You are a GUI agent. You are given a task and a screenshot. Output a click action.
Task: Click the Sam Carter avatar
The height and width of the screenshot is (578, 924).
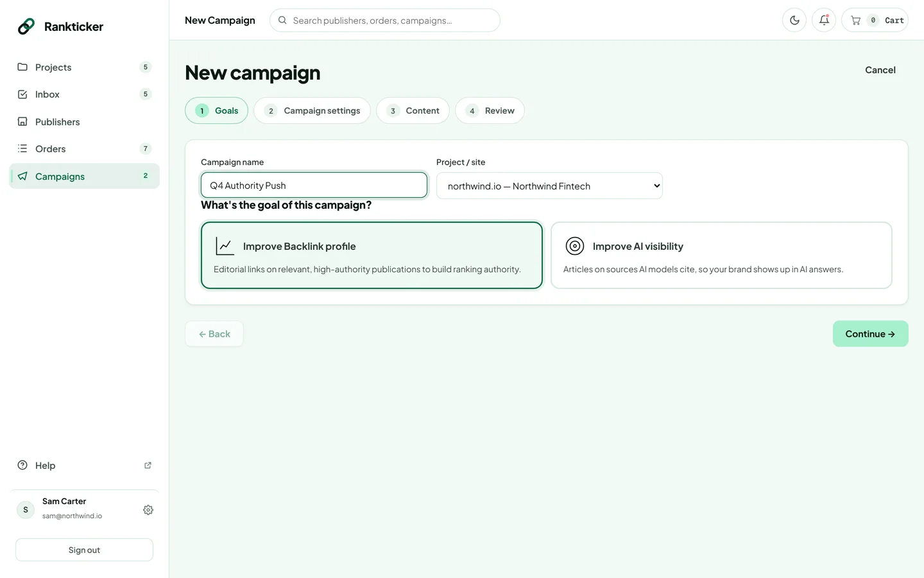26,510
